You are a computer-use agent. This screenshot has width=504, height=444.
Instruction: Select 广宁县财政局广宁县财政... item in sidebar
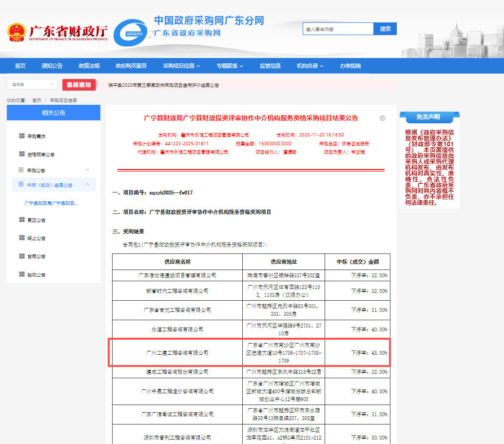[x=51, y=203]
